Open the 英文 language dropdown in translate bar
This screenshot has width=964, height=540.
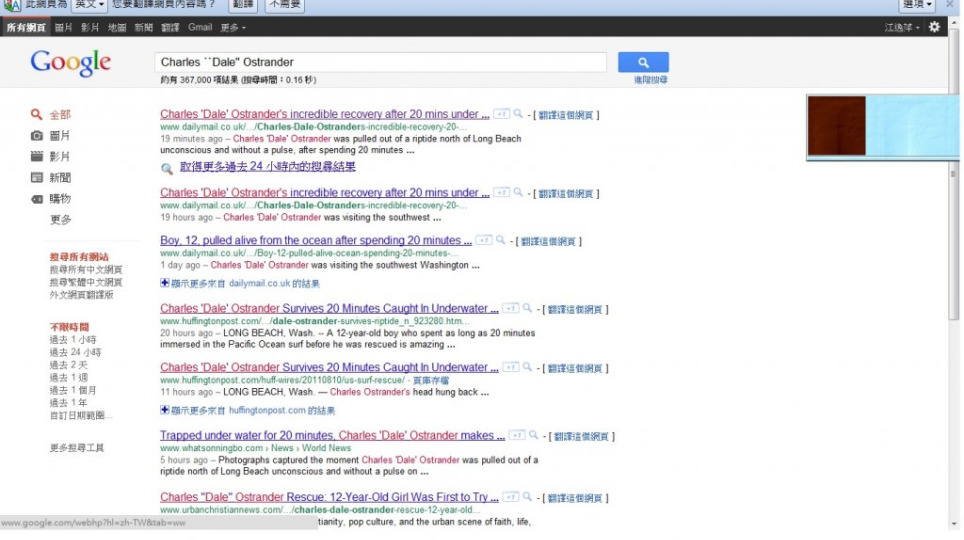[x=89, y=5]
